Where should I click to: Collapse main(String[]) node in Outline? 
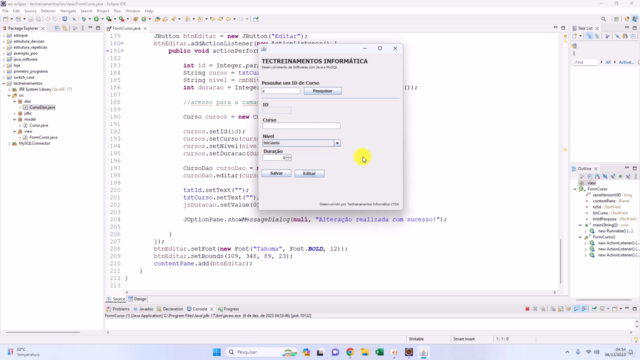pos(580,225)
